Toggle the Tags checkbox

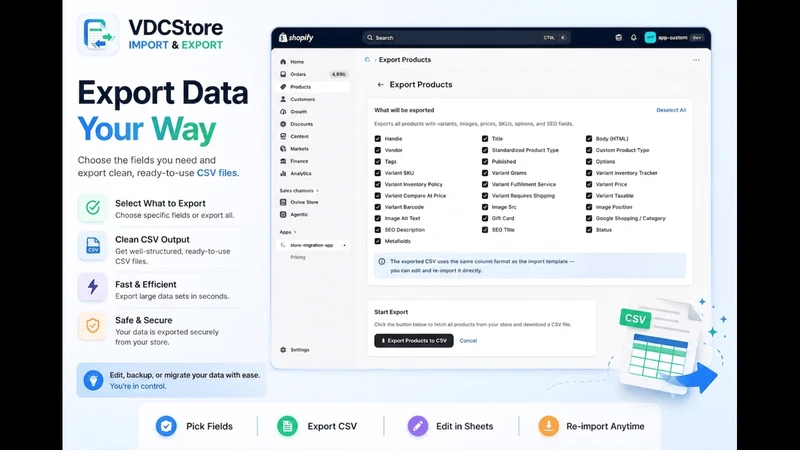coord(378,161)
